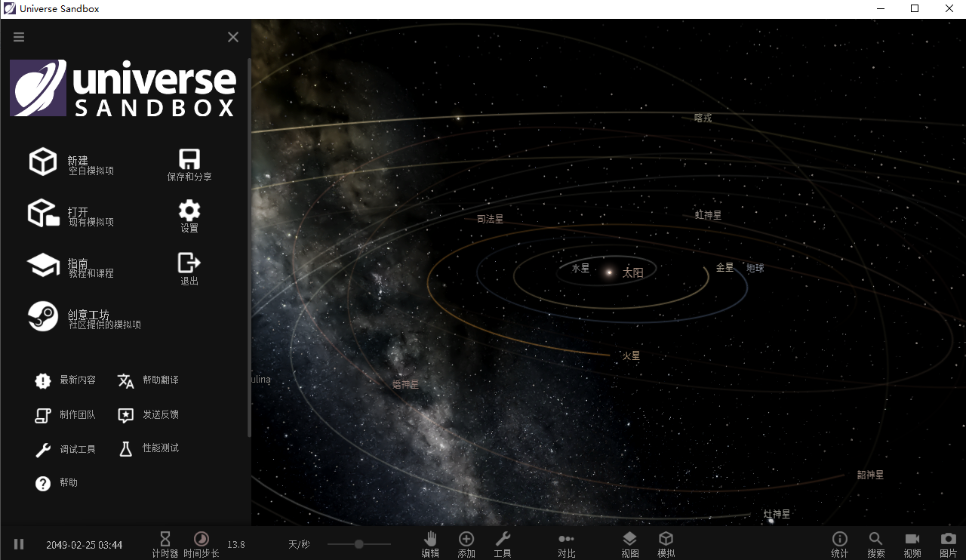Maximize the Universe Sandbox window

point(915,9)
